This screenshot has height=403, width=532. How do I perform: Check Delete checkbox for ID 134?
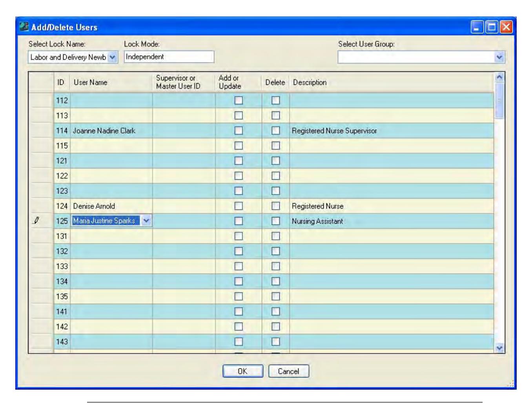click(276, 281)
